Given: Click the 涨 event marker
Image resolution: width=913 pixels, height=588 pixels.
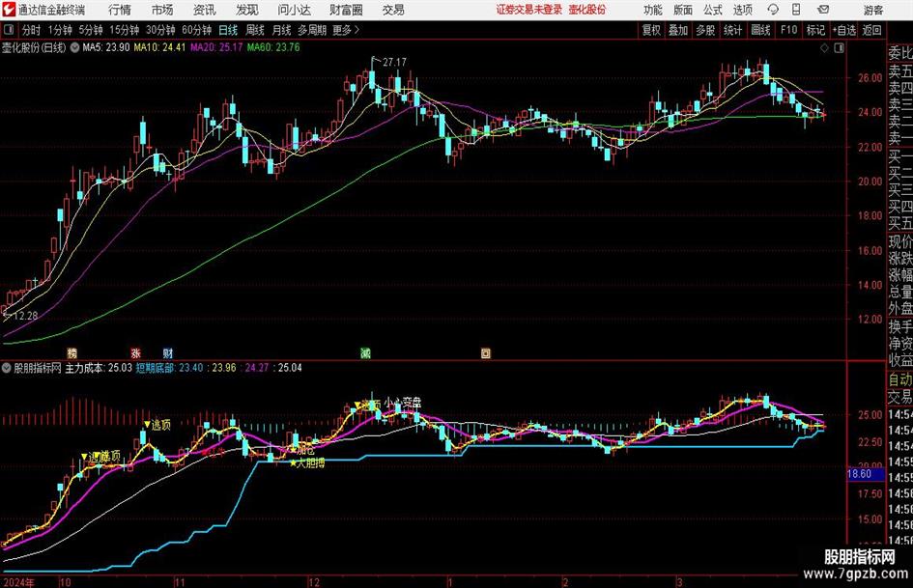Looking at the screenshot, I should coord(135,352).
